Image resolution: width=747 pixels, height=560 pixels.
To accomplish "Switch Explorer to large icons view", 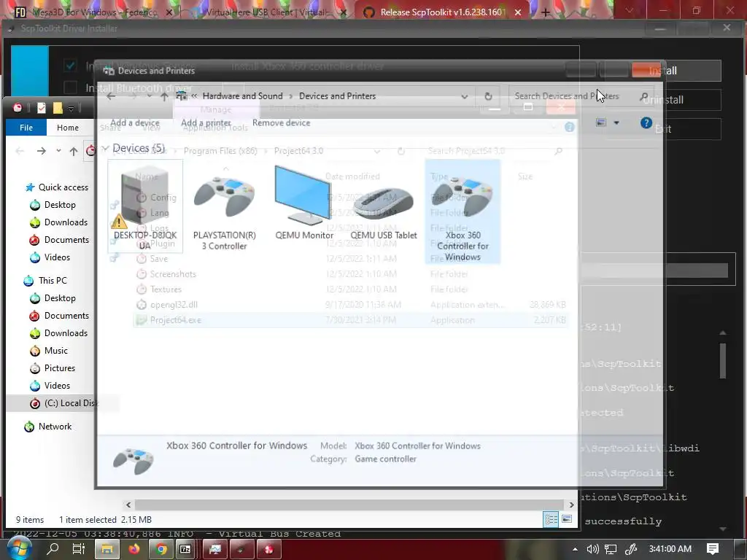I will 567,519.
